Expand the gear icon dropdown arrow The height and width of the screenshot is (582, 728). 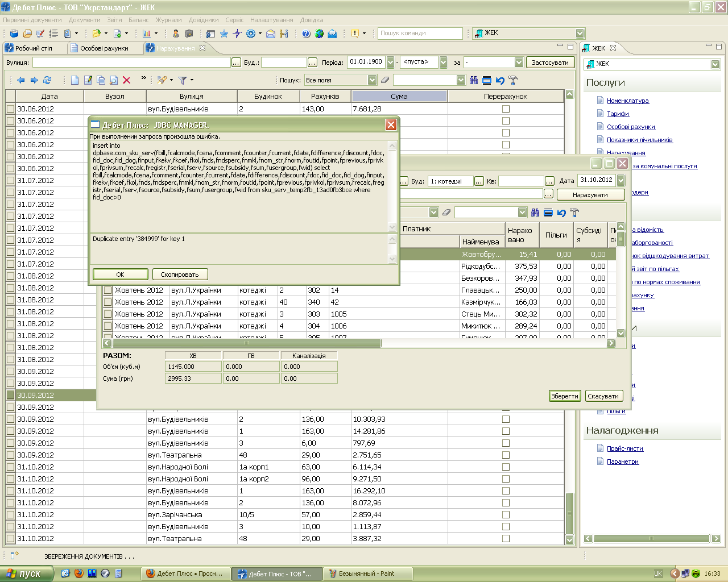(x=260, y=34)
